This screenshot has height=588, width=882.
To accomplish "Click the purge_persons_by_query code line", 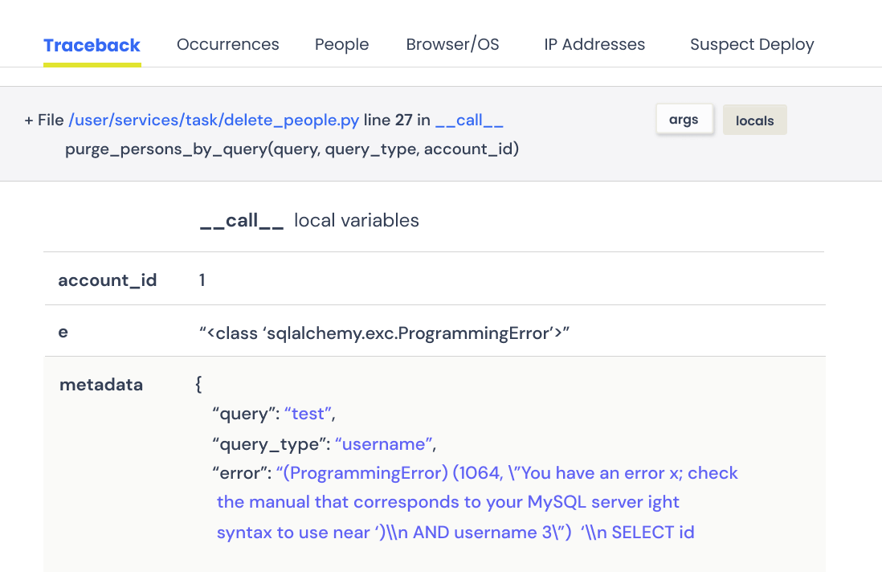I will 292,149.
